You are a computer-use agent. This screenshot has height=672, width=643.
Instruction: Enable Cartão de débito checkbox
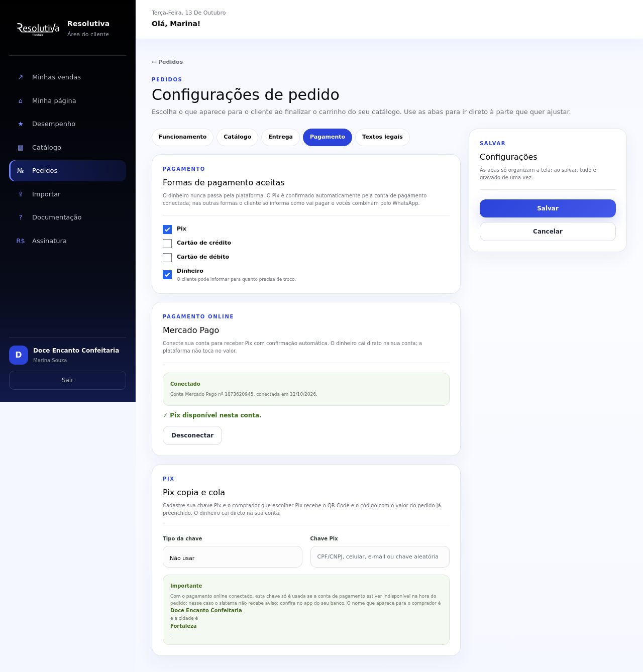pyautogui.click(x=167, y=258)
